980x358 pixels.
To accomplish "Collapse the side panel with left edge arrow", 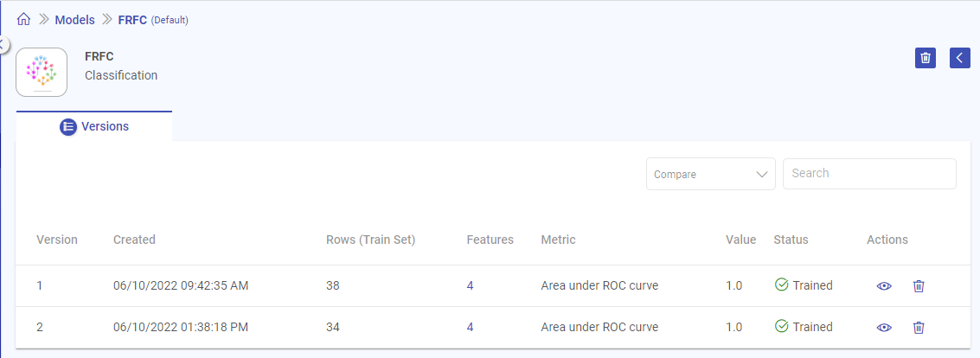I will point(3,43).
